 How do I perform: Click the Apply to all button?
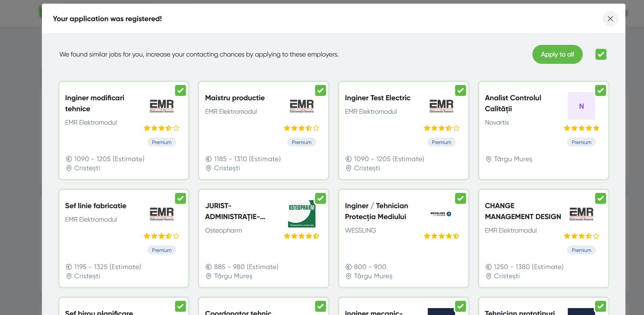557,54
